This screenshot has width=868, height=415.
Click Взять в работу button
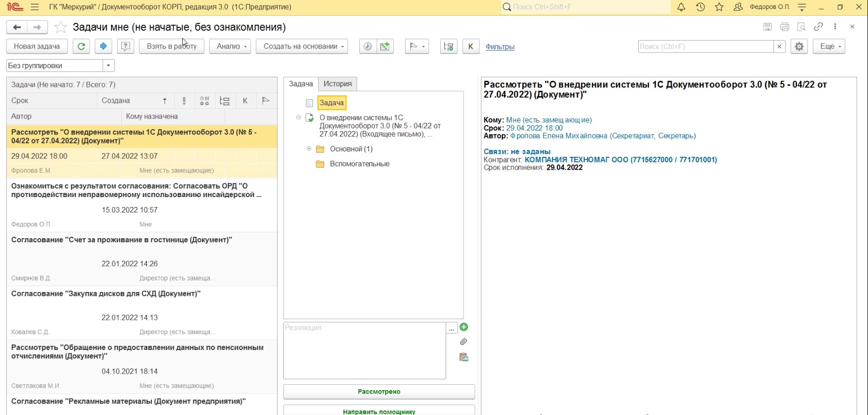click(x=172, y=46)
